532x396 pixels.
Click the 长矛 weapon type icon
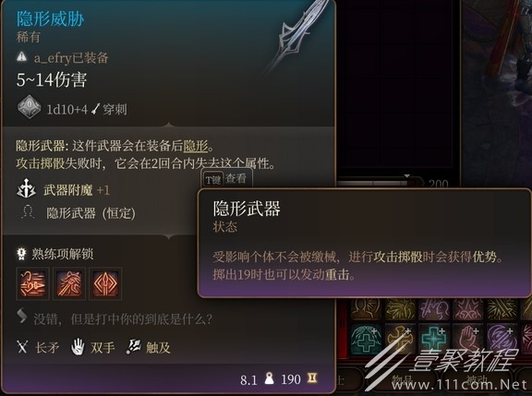22,347
